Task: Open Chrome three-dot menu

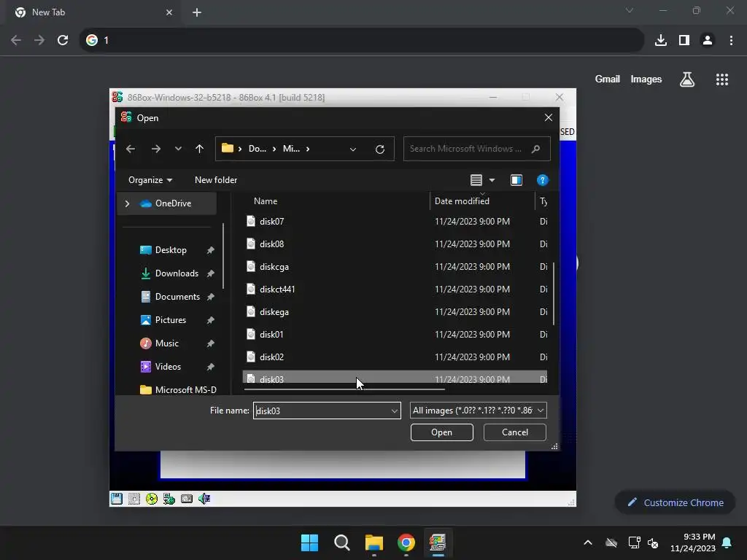Action: (x=731, y=40)
